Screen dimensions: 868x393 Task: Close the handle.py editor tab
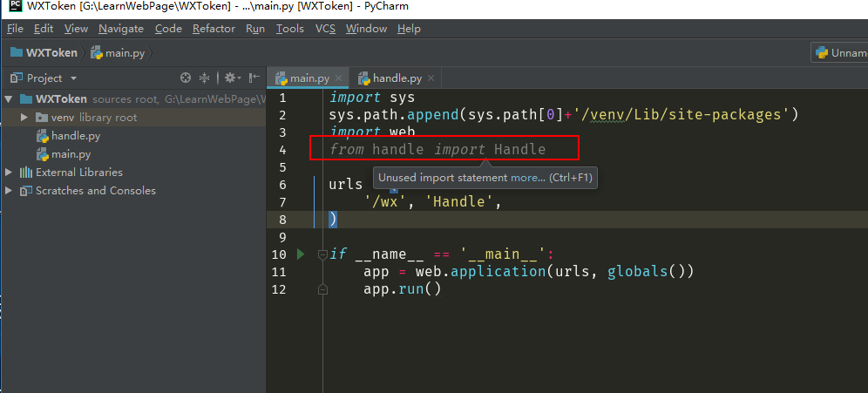pyautogui.click(x=430, y=78)
